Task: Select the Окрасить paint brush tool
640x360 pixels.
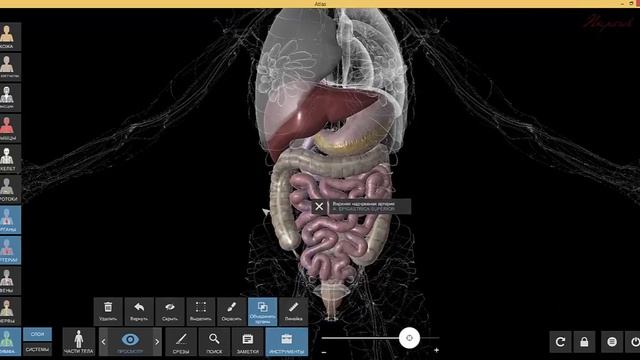Action: pos(232,311)
